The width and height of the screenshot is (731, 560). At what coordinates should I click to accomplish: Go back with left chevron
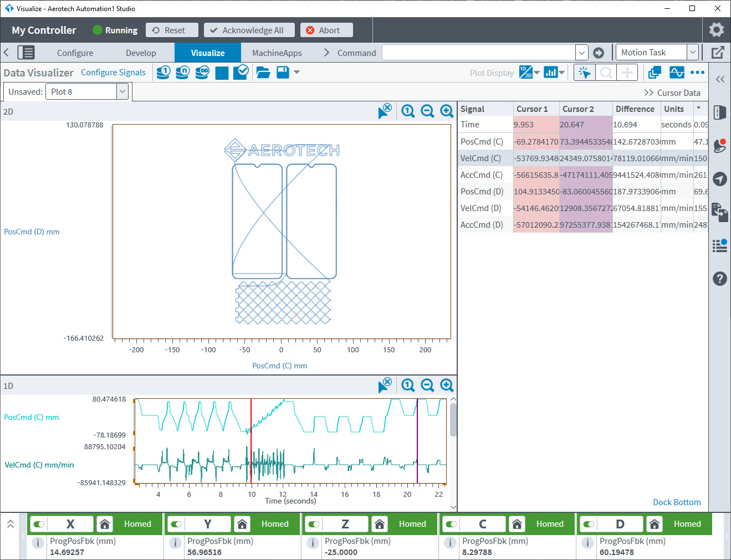pyautogui.click(x=6, y=53)
